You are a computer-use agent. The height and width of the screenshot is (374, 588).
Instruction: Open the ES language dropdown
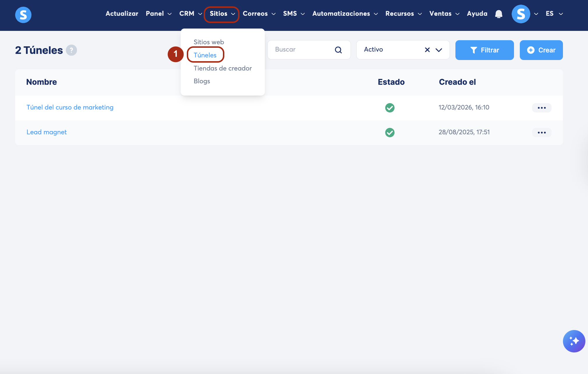click(554, 14)
